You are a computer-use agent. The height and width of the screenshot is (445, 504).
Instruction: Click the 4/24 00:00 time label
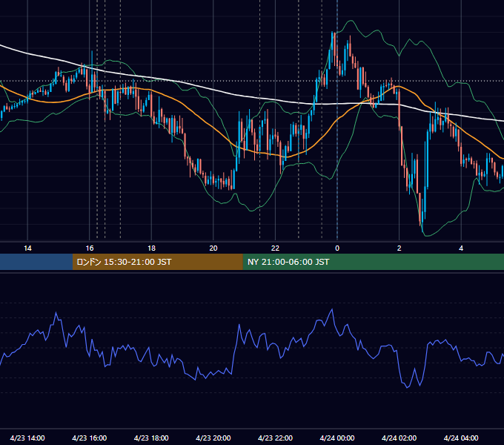click(337, 438)
